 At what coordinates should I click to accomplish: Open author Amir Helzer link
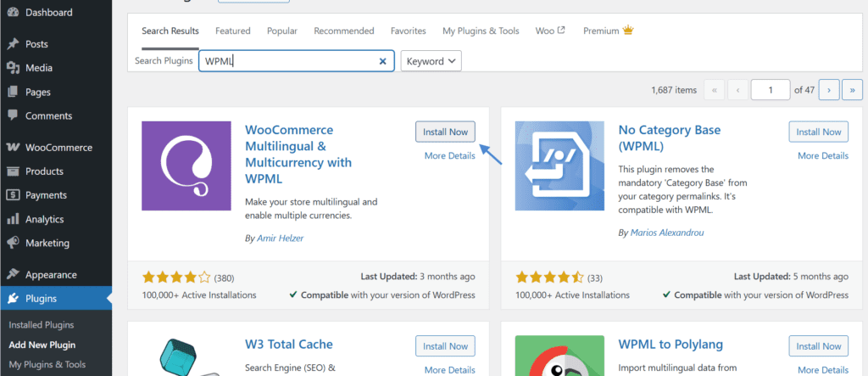tap(281, 238)
